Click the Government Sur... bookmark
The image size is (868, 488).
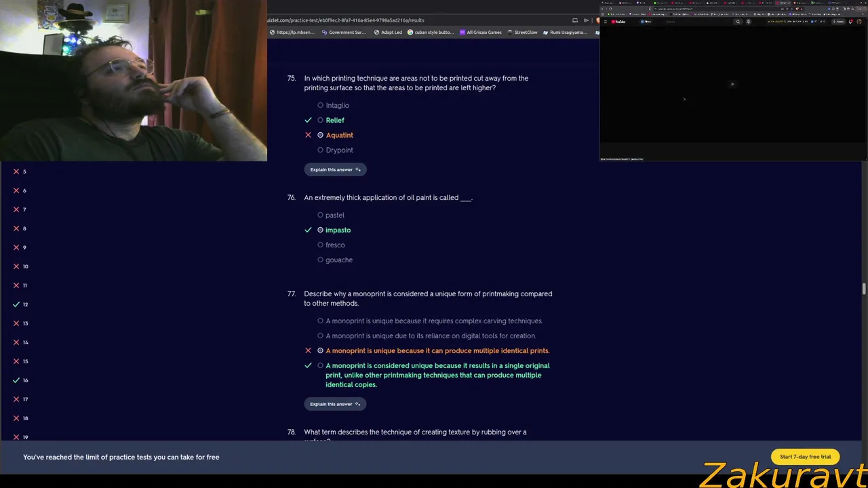click(344, 33)
